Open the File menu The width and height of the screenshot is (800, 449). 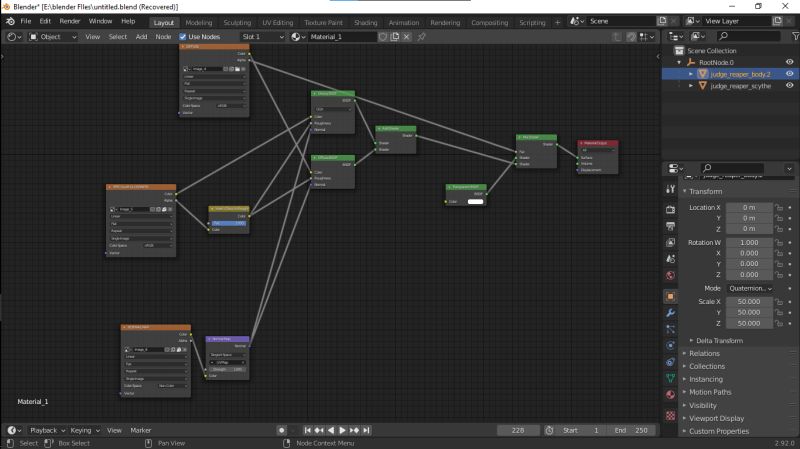(26, 21)
